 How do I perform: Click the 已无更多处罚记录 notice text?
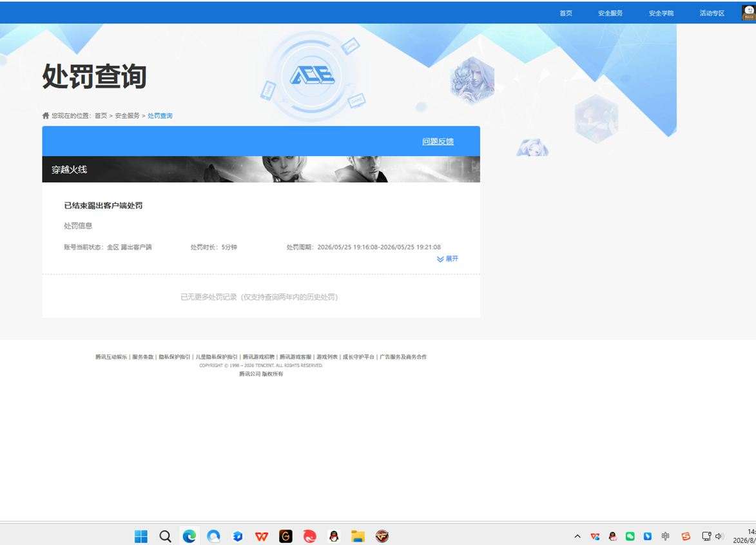click(259, 297)
